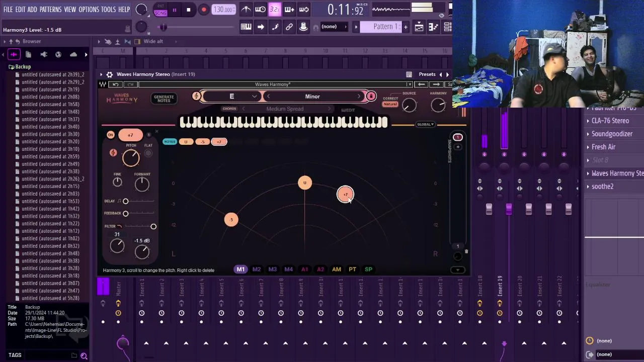
Task: Adjust the Delay slider handle
Action: 126,201
